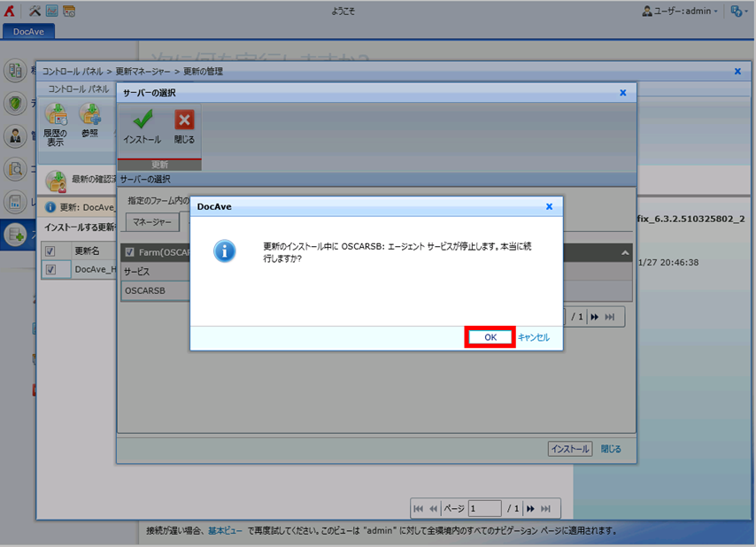Click the blue info icon beside 更新: DocAve

tap(50, 207)
